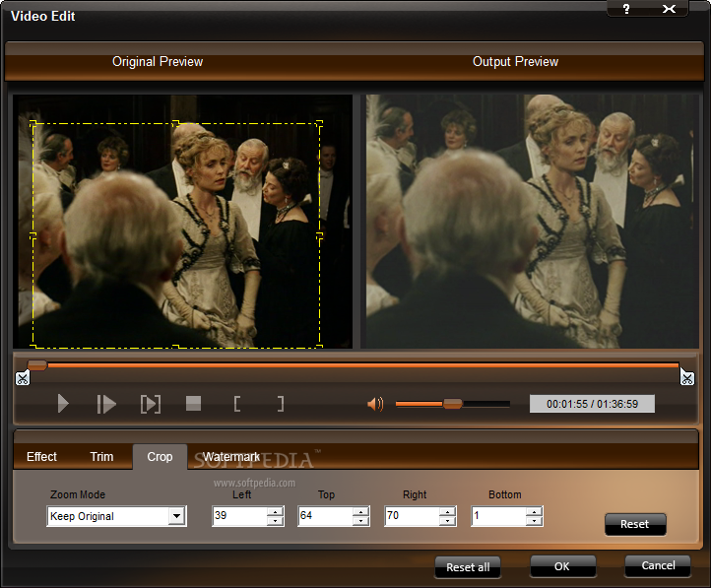Click the Left crop value field
Screen dimensions: 711x588
click(239, 516)
